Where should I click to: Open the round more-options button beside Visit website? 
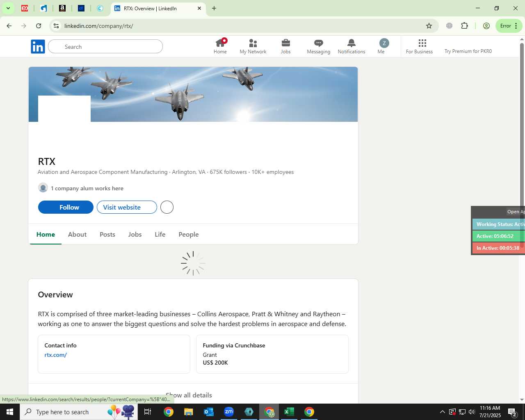coord(167,207)
